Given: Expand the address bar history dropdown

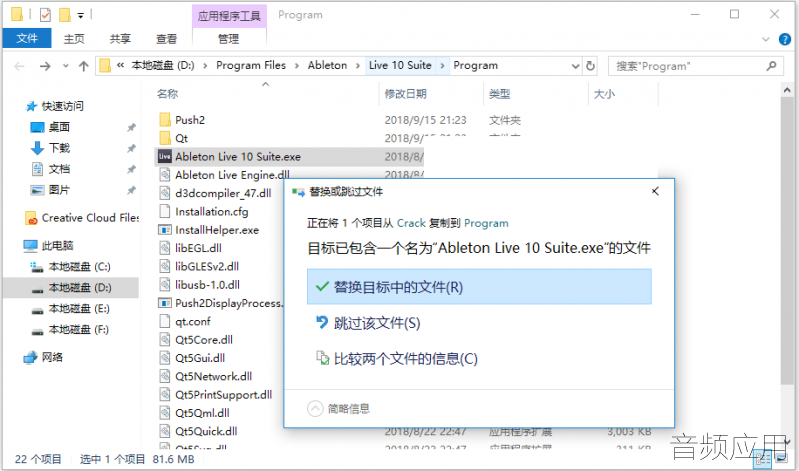Looking at the screenshot, I should (x=575, y=66).
